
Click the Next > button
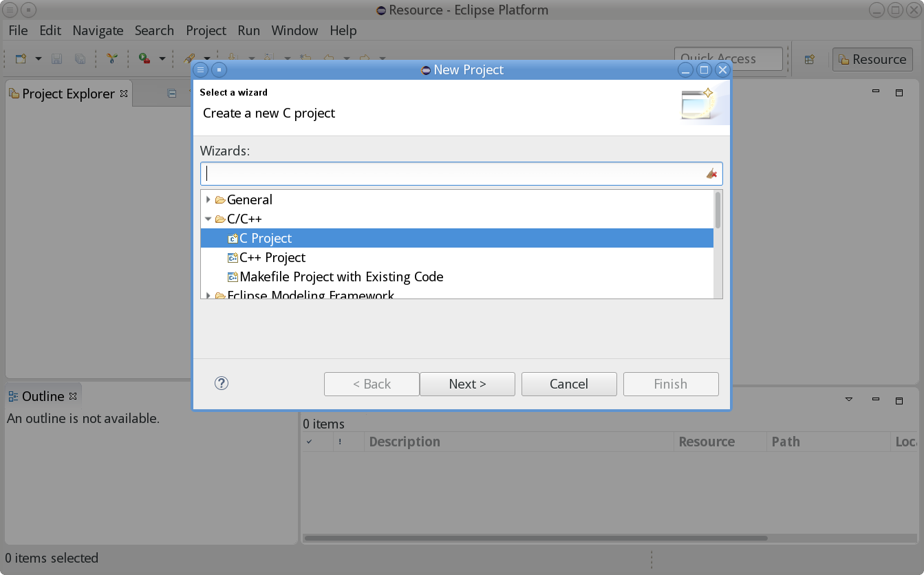coord(467,384)
